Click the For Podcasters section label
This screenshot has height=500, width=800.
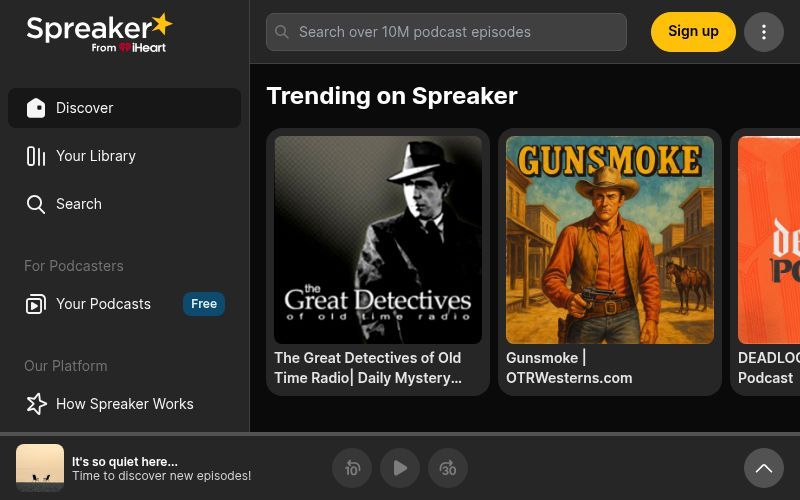click(74, 266)
